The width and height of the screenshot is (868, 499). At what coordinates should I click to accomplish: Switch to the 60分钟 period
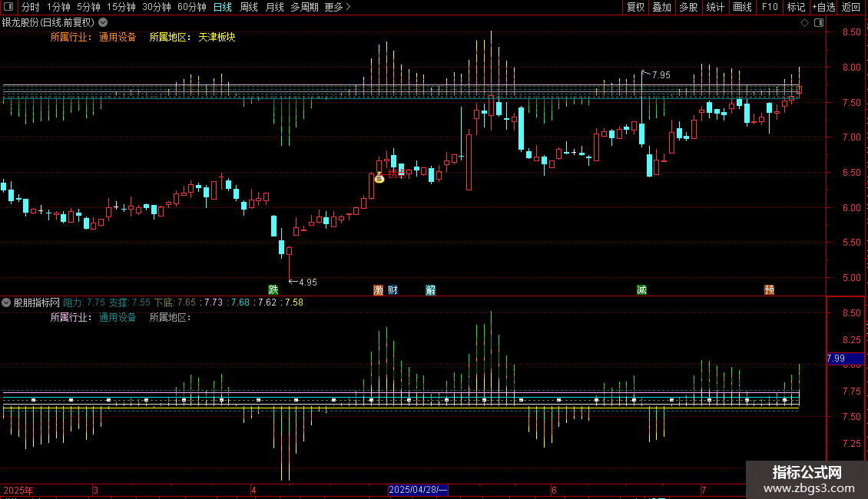point(191,7)
